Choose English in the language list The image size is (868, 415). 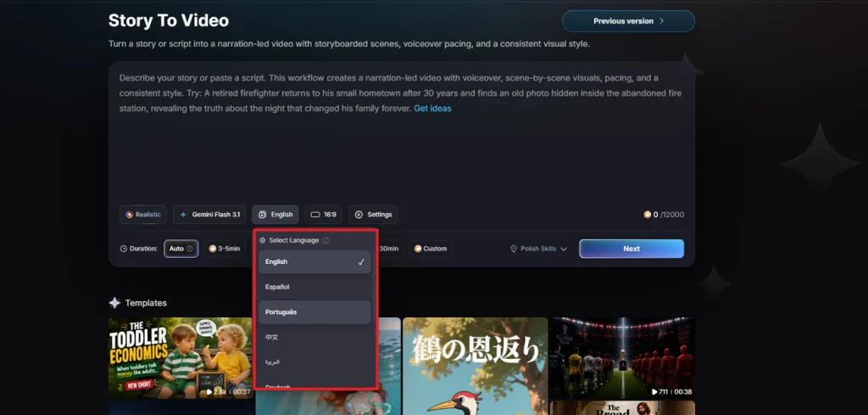click(314, 261)
